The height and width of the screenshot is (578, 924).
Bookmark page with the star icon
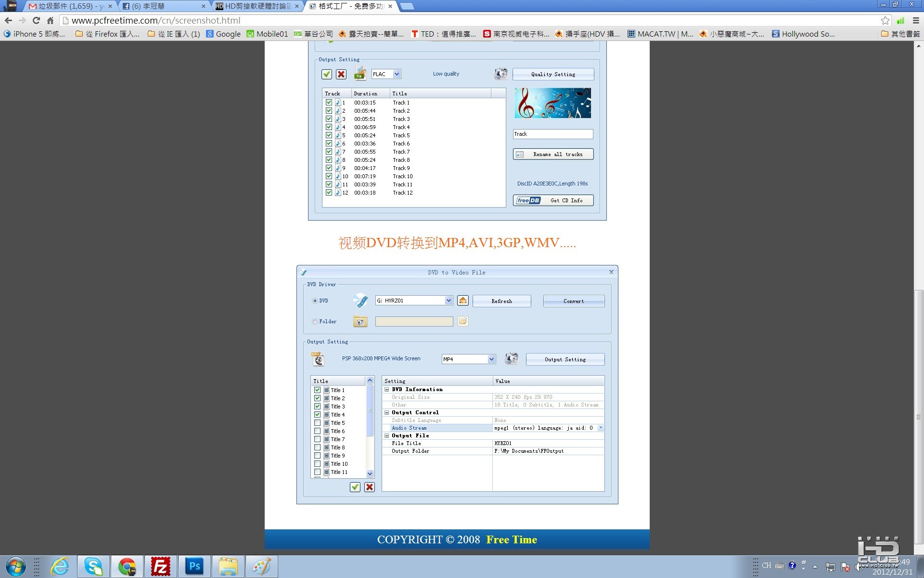(885, 20)
